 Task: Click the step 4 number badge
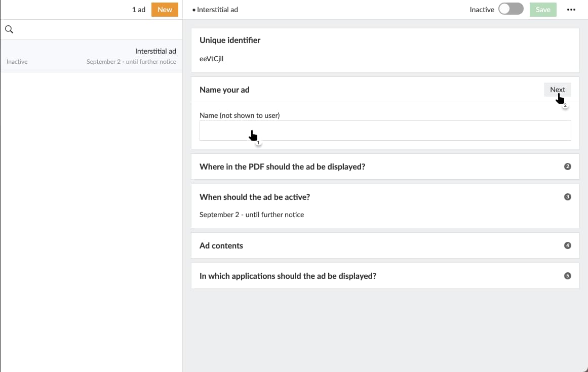(x=567, y=245)
